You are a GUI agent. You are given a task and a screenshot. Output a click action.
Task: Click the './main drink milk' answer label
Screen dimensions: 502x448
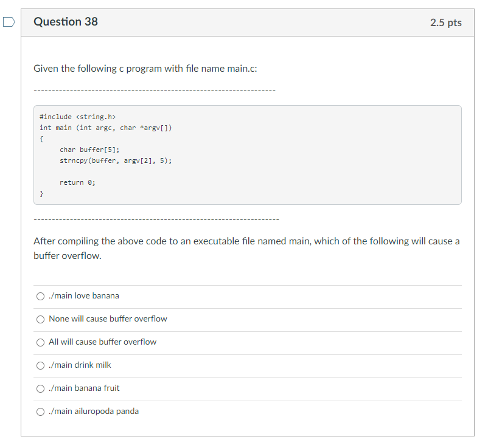coord(80,365)
